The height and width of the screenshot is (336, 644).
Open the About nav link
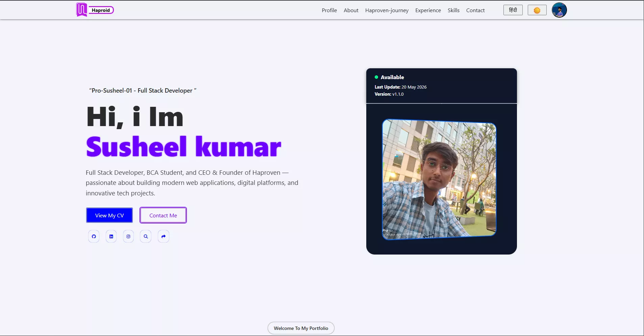point(351,10)
